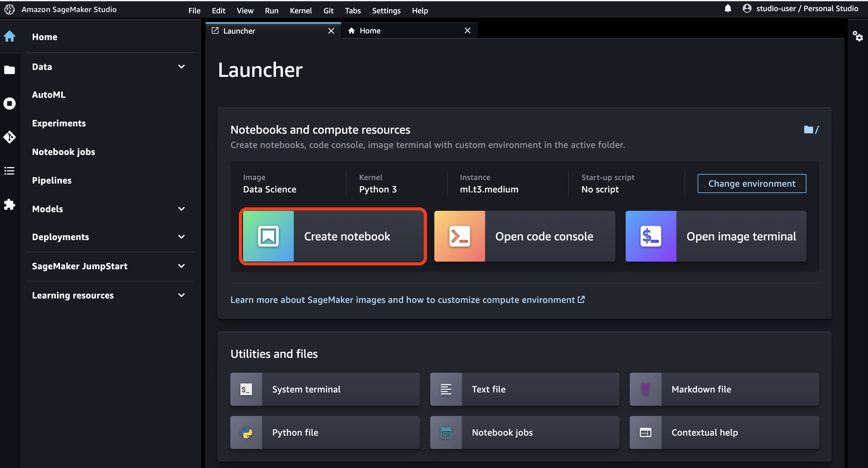
Task: Open the Kernel menu
Action: pyautogui.click(x=300, y=10)
